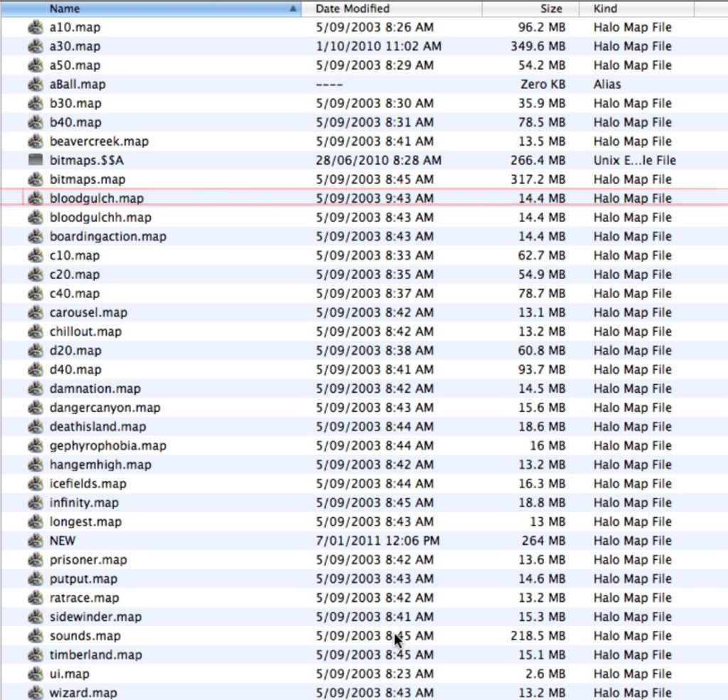Select the timberland.map file name
This screenshot has height=700, width=728.
[96, 655]
